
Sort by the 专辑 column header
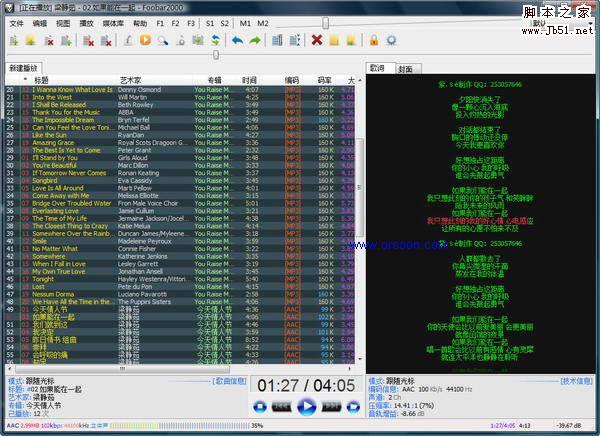(215, 80)
